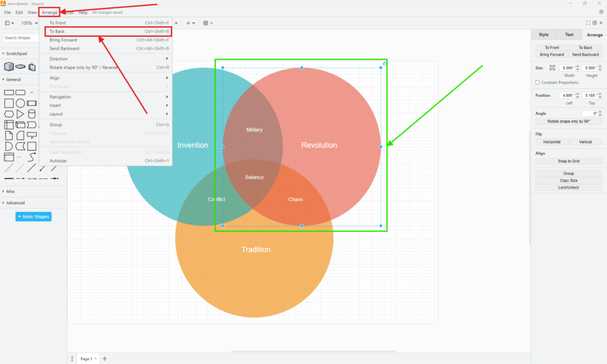Toggle the format panel icon
Screen dimensions: 607x364
click(595, 23)
